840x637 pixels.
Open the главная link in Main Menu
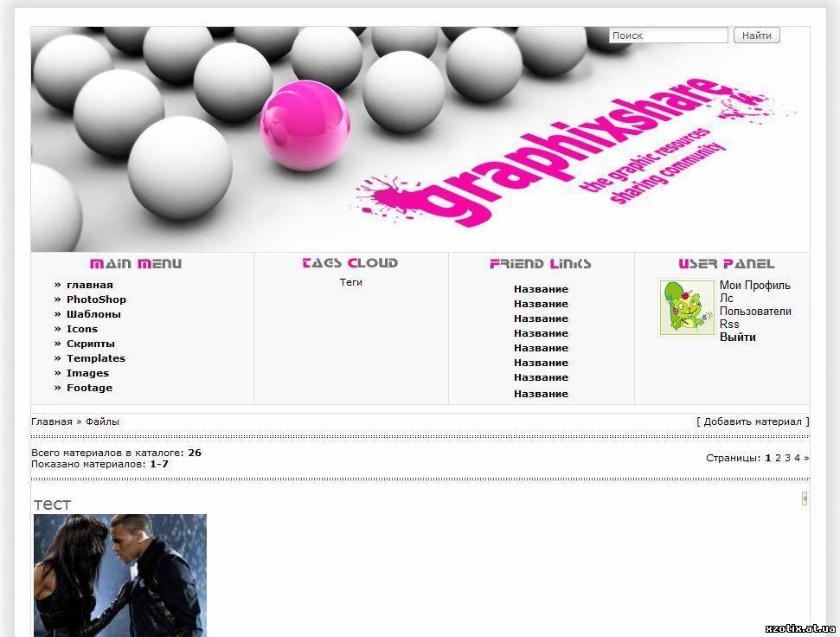point(89,285)
